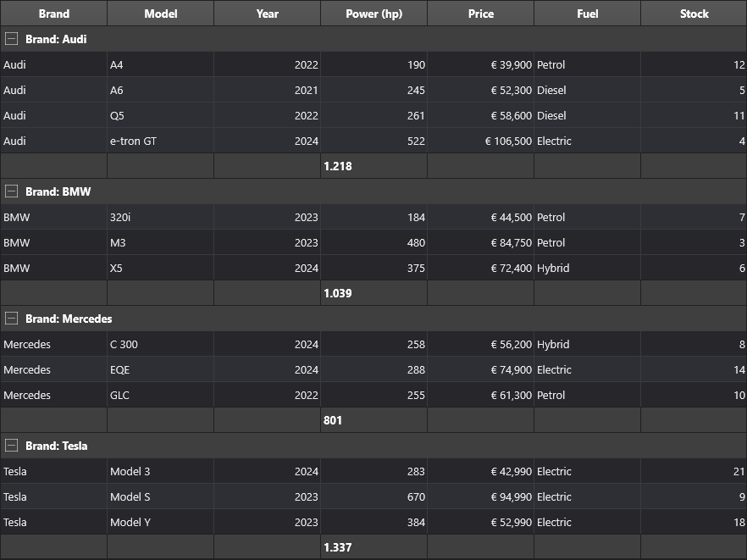Click the Audi power total 1.218

(374, 166)
